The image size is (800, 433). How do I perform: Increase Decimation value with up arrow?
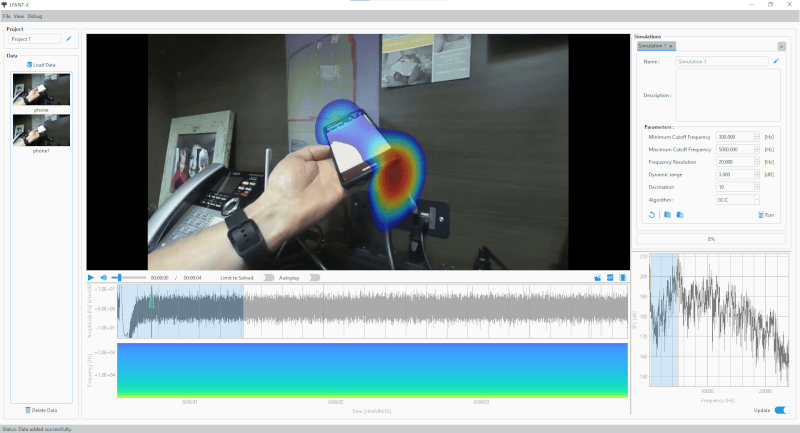point(757,185)
